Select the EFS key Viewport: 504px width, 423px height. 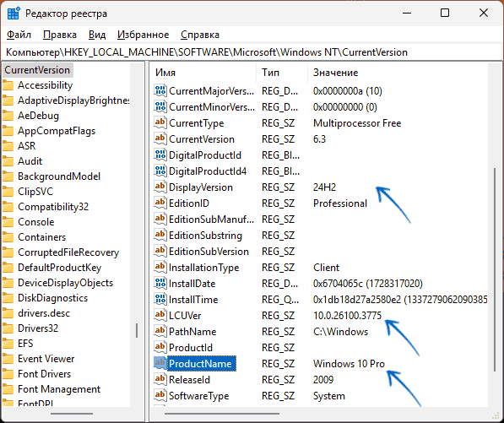pos(25,344)
